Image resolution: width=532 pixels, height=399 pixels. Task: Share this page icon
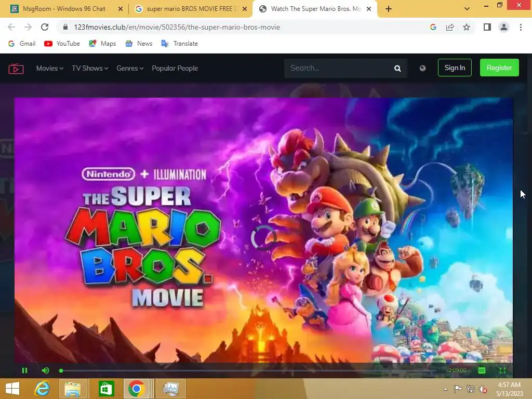click(450, 27)
